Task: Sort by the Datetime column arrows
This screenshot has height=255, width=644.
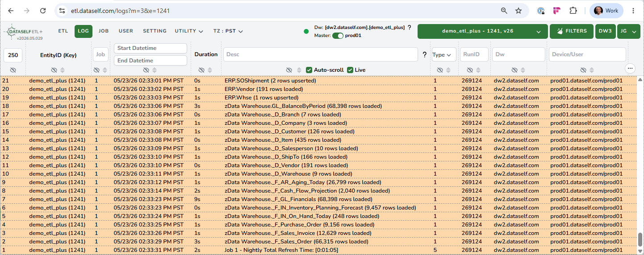Action: [x=155, y=70]
